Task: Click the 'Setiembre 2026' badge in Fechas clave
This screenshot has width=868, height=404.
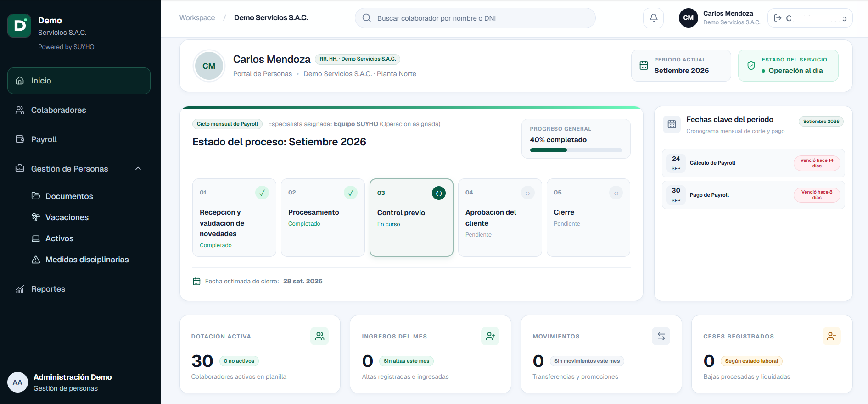Action: point(821,122)
